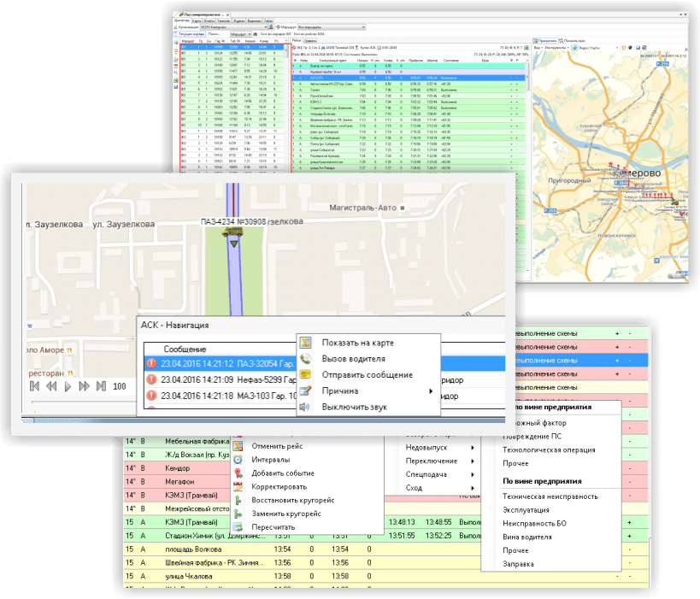Image resolution: width=700 pixels, height=599 pixels.
Task: Click the icon next to 'Отменить рейс'
Action: [238, 446]
